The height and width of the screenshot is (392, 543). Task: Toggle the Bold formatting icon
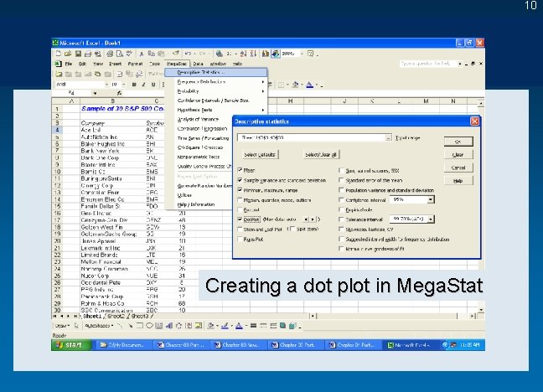[134, 85]
